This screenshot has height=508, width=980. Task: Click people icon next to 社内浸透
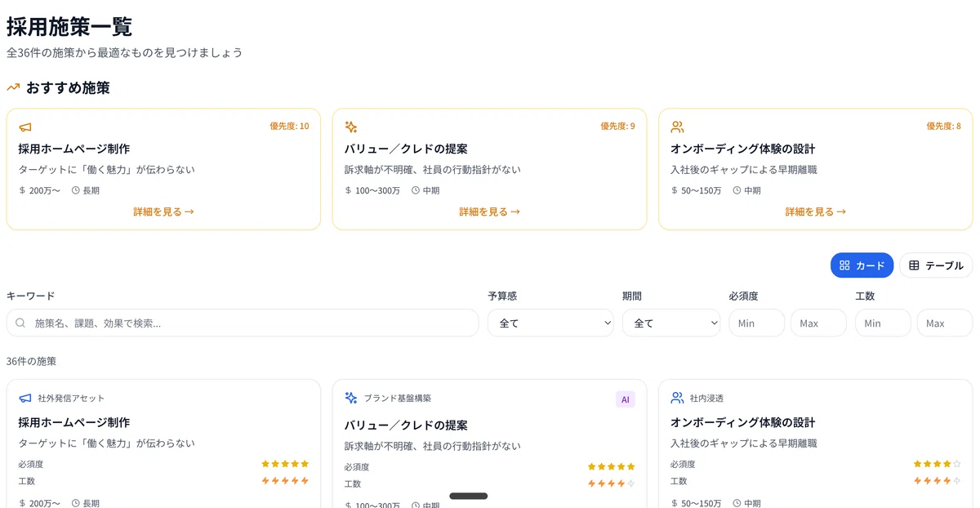point(677,399)
